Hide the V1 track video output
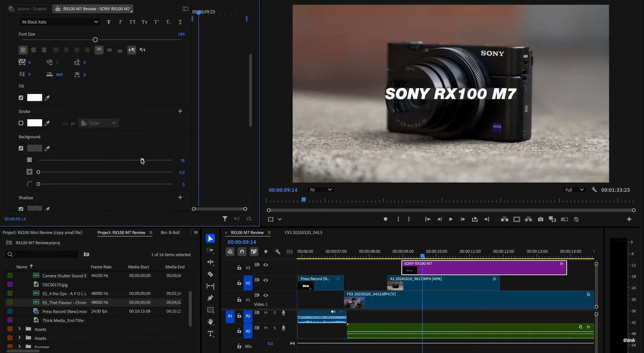 coord(266,295)
